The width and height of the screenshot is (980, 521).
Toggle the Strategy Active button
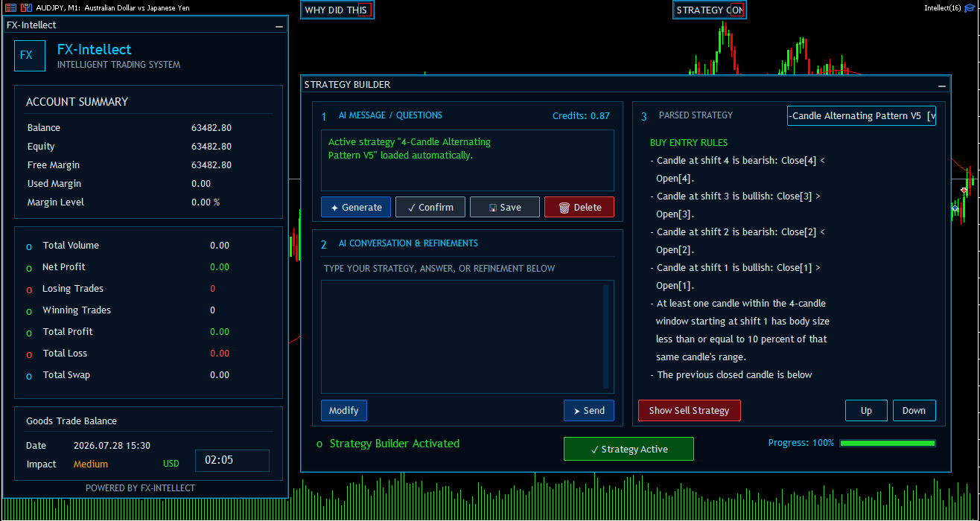[x=629, y=449]
